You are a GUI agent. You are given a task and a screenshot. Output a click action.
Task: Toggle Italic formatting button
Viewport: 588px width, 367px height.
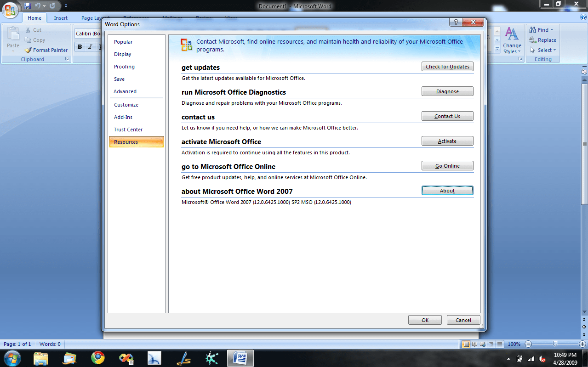[90, 46]
